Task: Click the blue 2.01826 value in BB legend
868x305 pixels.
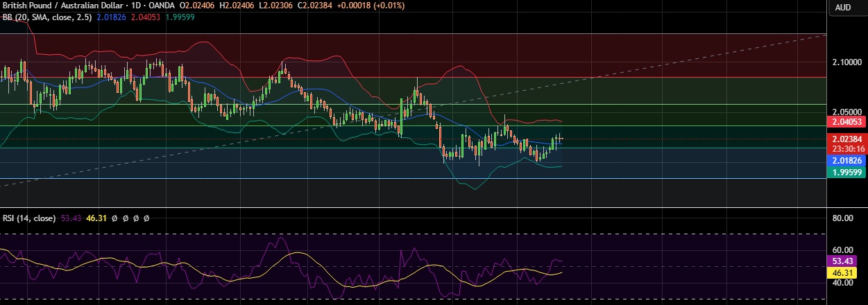Action: point(112,17)
